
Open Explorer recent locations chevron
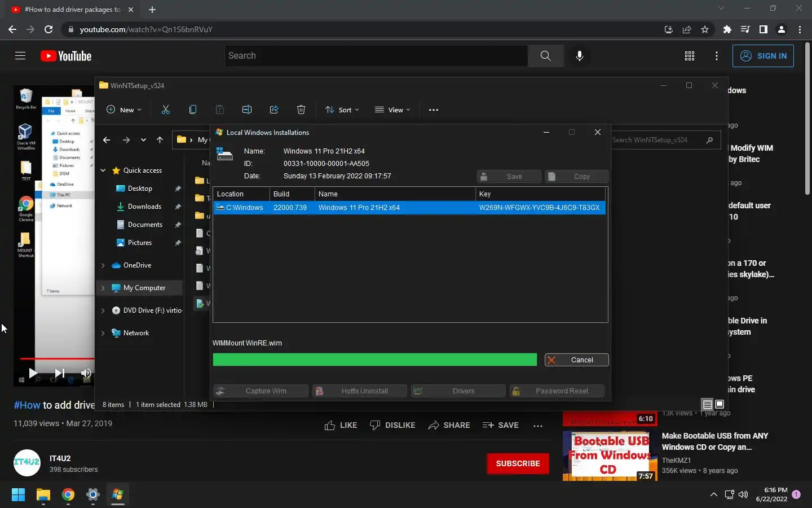tap(143, 140)
